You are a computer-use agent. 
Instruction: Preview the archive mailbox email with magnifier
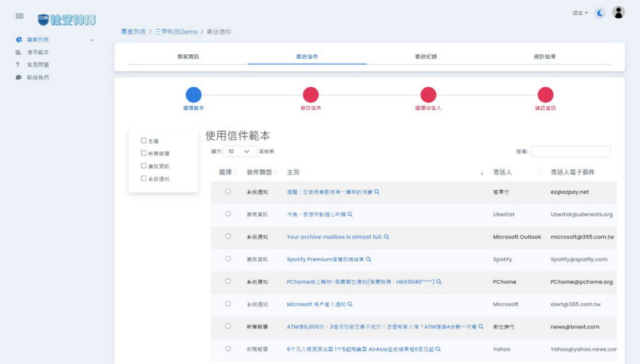pos(386,237)
